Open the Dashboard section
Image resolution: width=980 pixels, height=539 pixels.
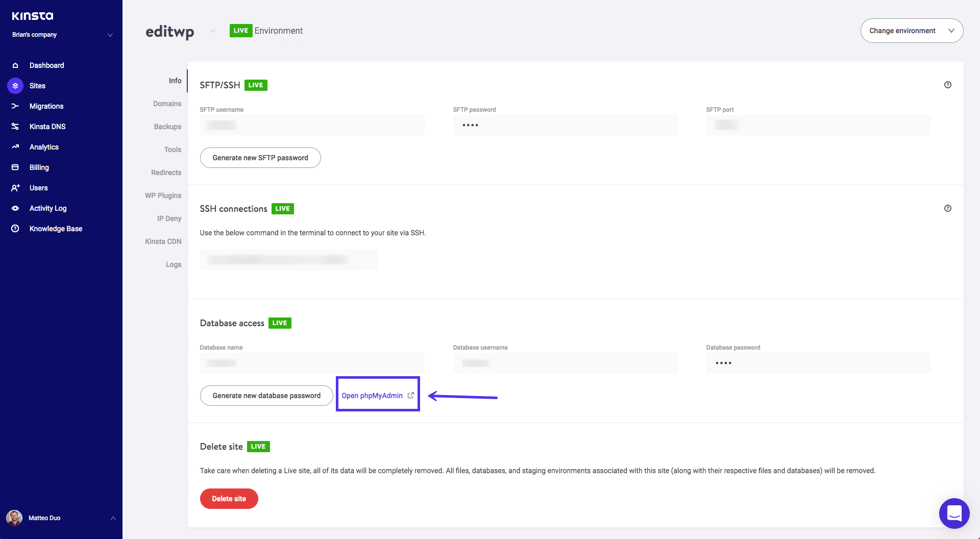(47, 65)
